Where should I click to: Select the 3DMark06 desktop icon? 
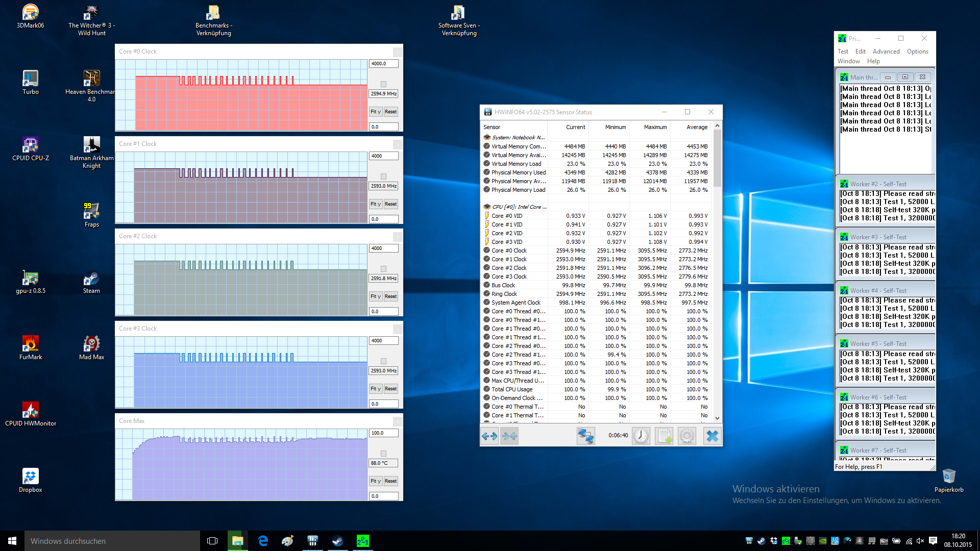[x=31, y=16]
